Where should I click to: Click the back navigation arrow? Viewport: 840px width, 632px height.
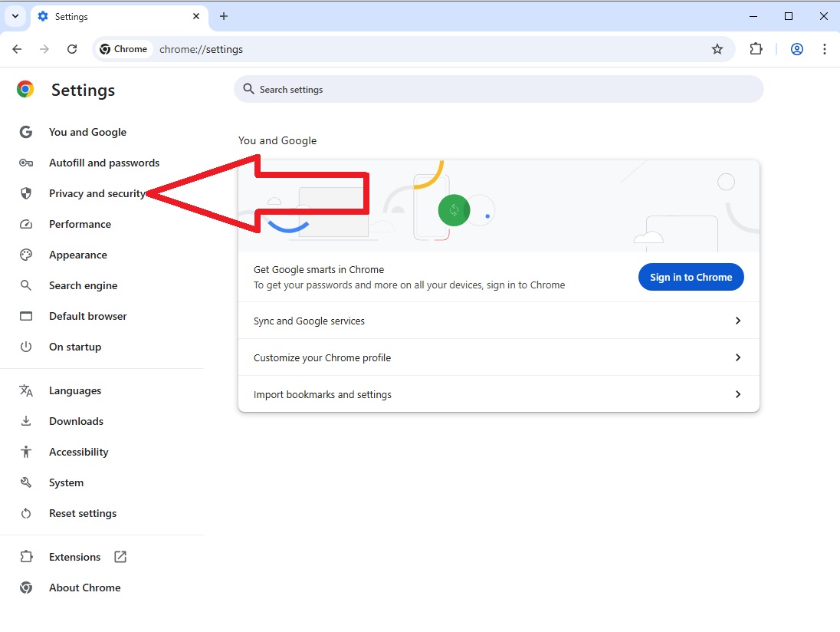pyautogui.click(x=17, y=49)
